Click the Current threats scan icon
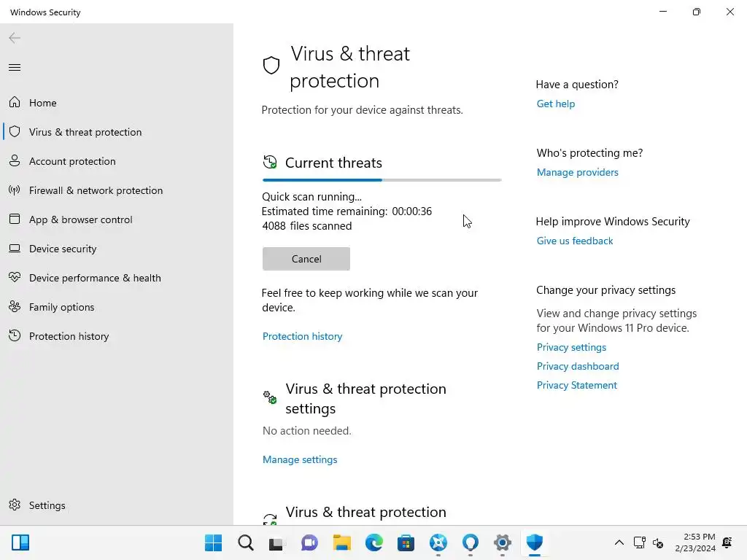 tap(270, 163)
